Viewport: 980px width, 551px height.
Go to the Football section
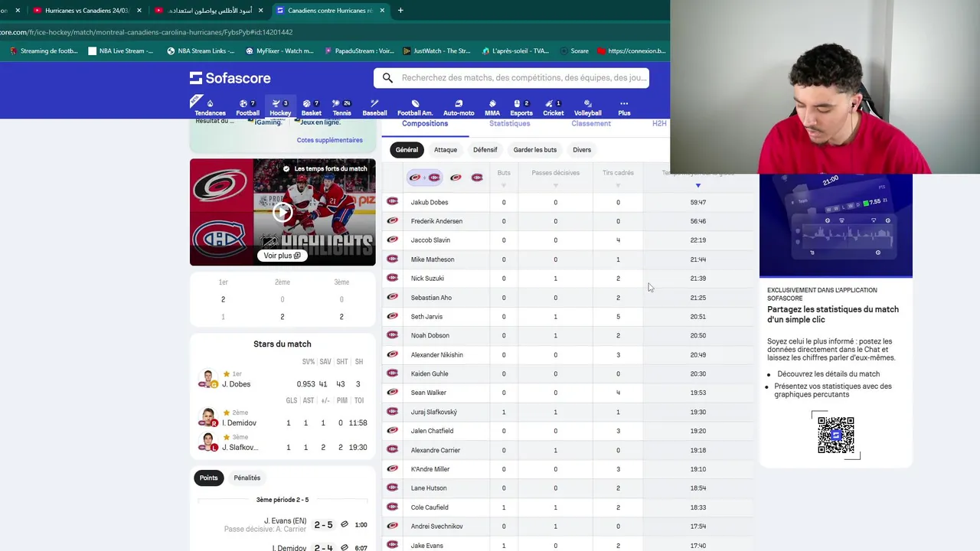247,108
